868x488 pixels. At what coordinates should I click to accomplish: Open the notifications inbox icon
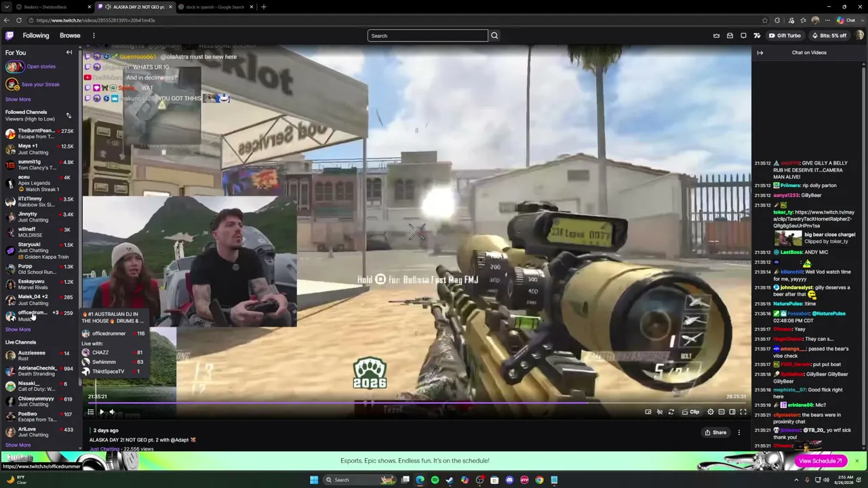click(730, 36)
